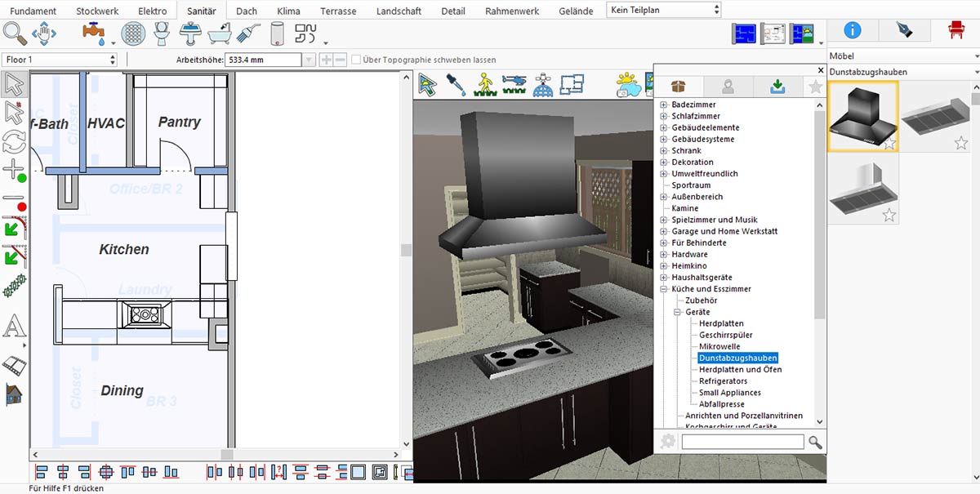Screen dimensions: 980x494
Task: Click the house icon in left toolbar
Action: (15, 395)
